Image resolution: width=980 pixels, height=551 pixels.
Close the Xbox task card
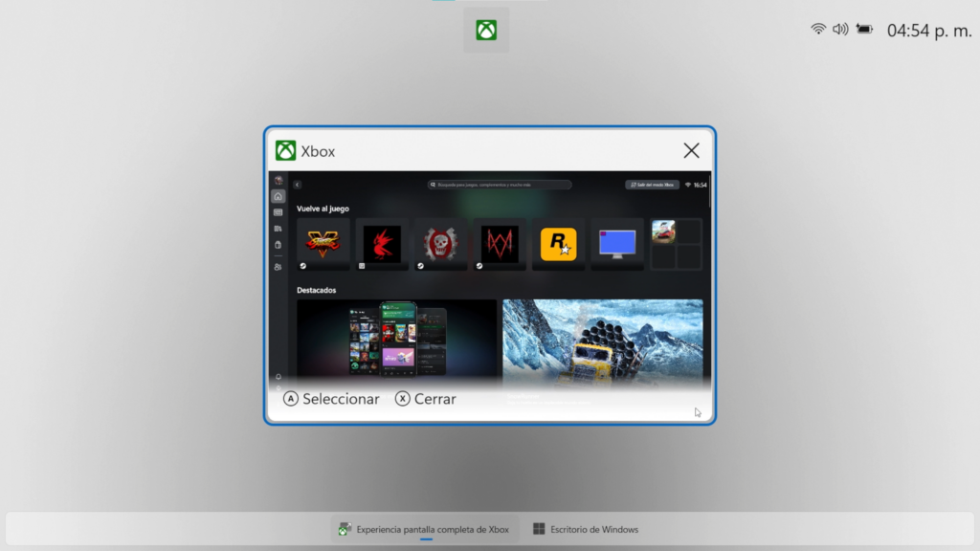[691, 150]
